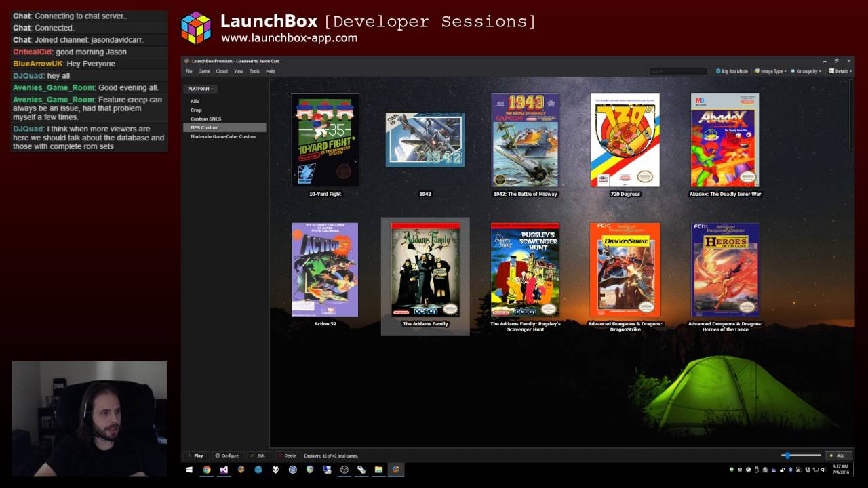Open the Tools menu
868x488 pixels.
[x=254, y=71]
